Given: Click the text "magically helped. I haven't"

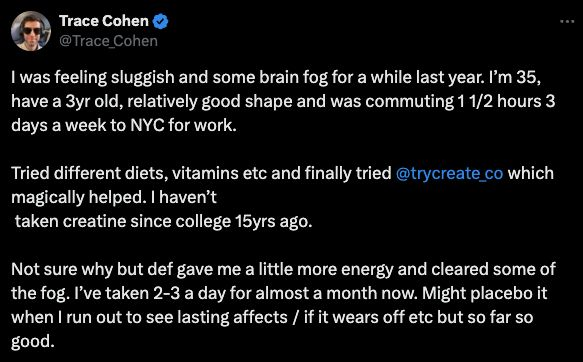Looking at the screenshot, I should [114, 197].
